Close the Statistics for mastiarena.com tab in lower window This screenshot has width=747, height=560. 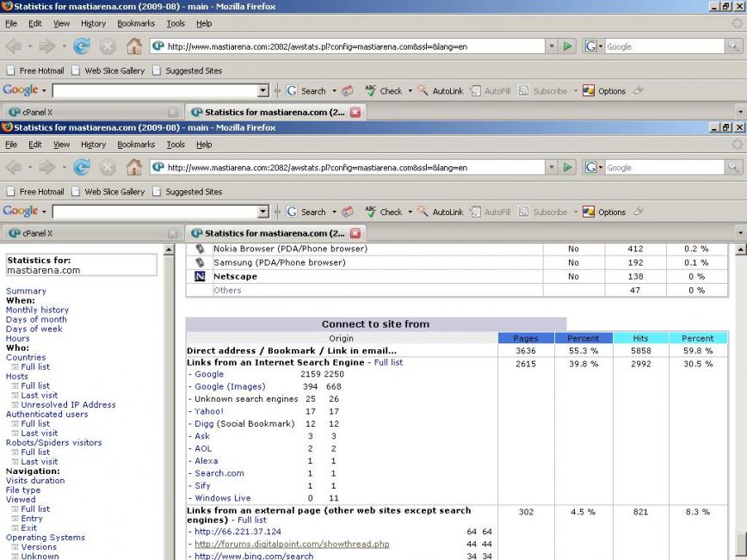355,233
